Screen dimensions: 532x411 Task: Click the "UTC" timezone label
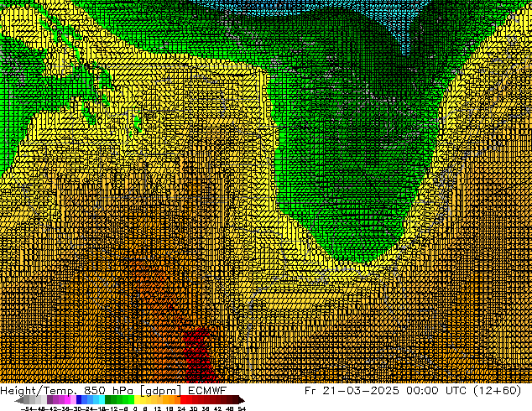456,391
